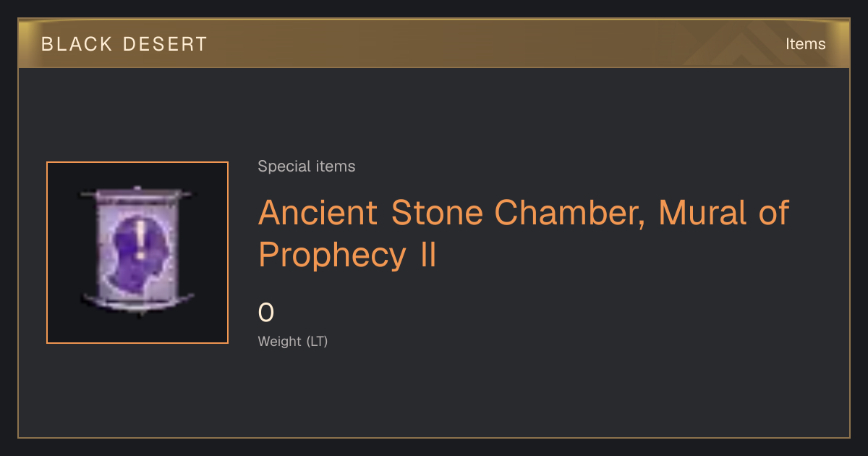Image resolution: width=868 pixels, height=456 pixels.
Task: Click the top rod of the scroll icon
Action: pos(137,193)
